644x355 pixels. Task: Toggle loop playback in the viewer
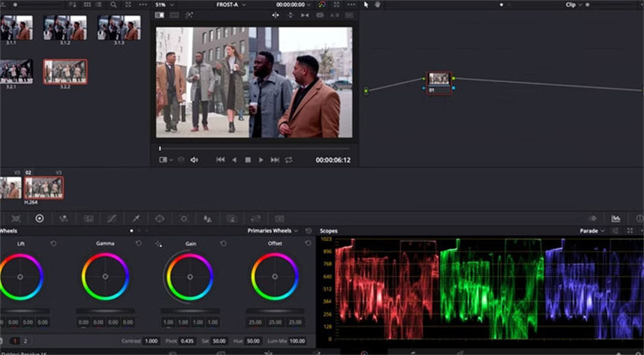coord(288,160)
